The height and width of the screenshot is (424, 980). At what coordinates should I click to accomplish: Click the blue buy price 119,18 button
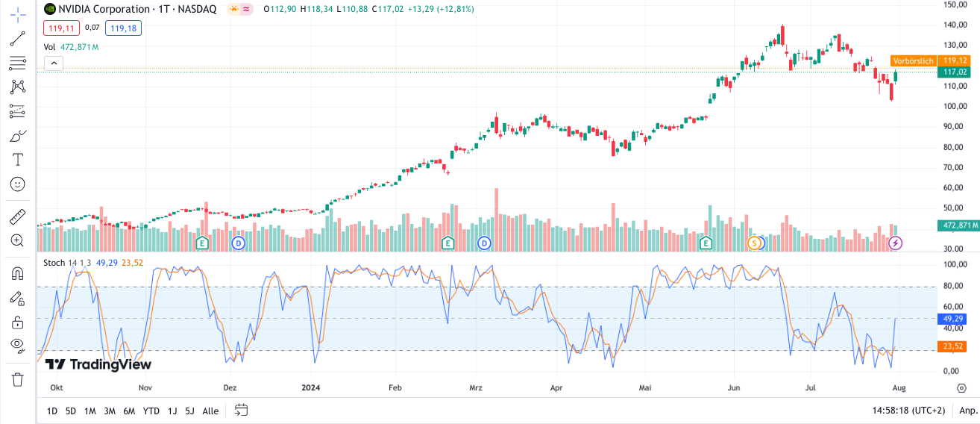(x=123, y=28)
